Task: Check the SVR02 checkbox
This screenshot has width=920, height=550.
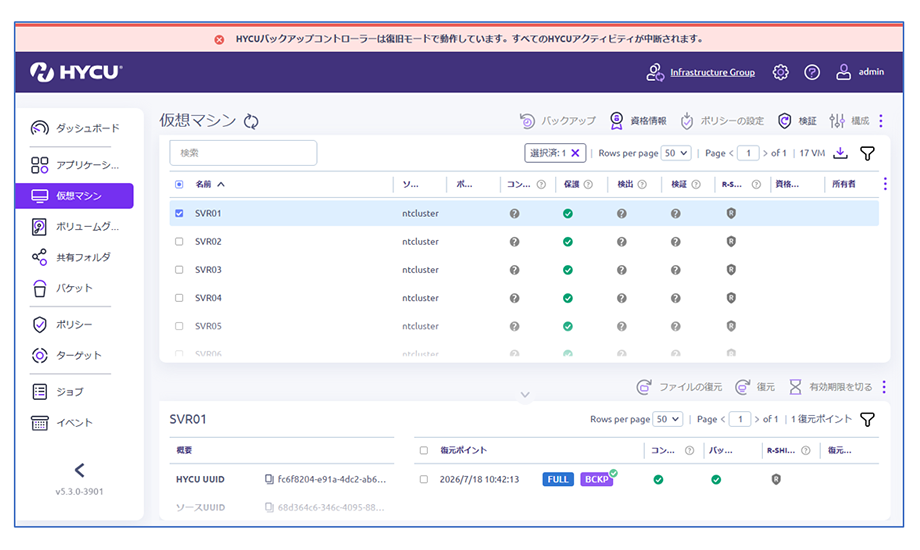Action: pyautogui.click(x=179, y=241)
